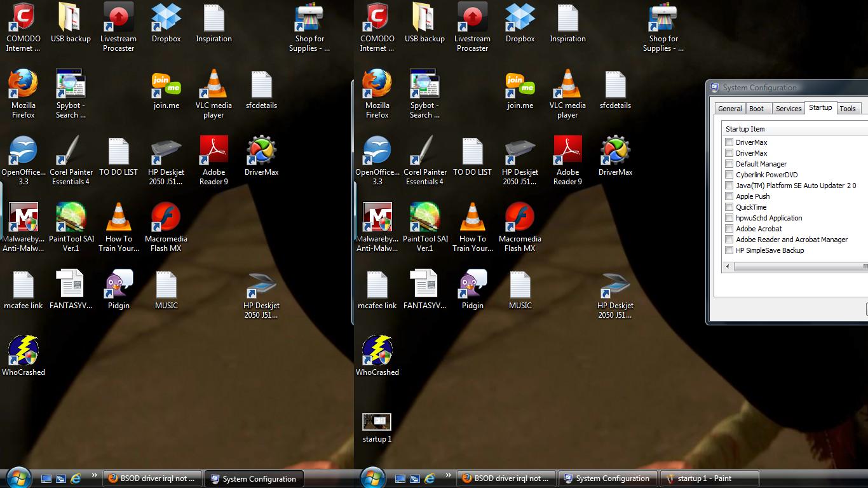Launch DriverMax from the right desktop
The height and width of the screenshot is (488, 868).
(x=615, y=156)
